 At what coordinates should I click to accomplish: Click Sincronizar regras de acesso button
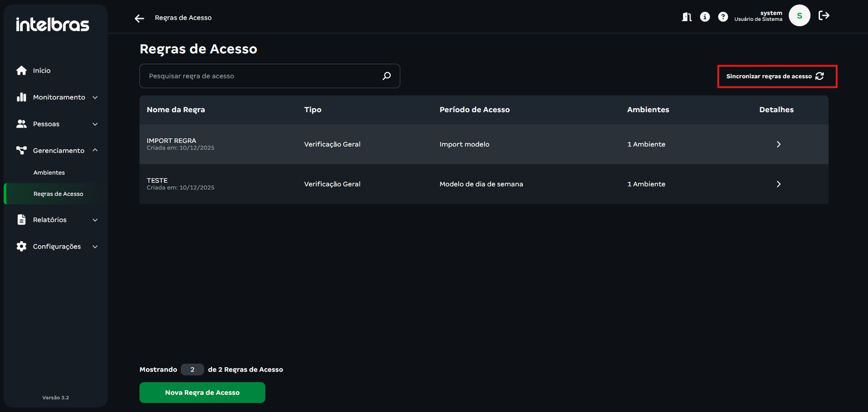click(777, 76)
